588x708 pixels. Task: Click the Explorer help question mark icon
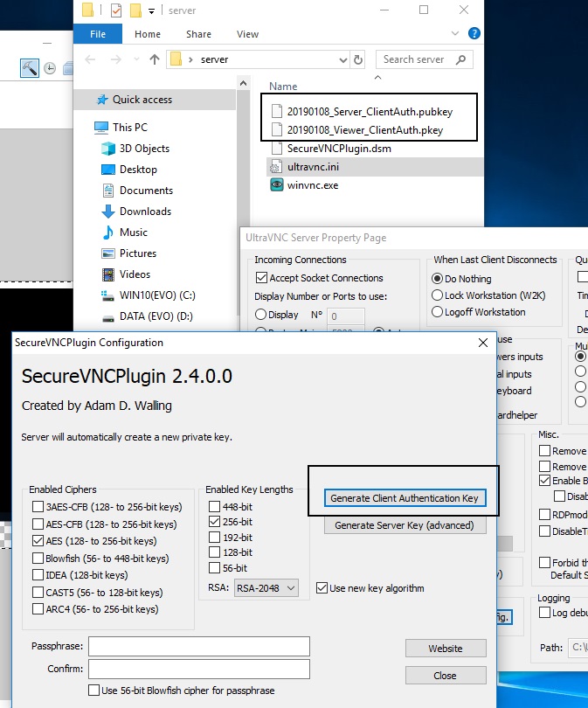point(474,33)
